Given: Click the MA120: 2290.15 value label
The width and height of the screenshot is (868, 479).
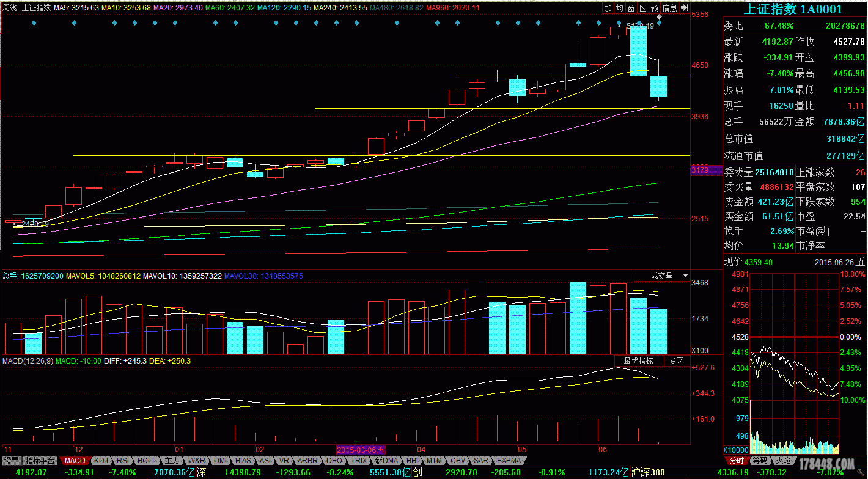Looking at the screenshot, I should [284, 8].
